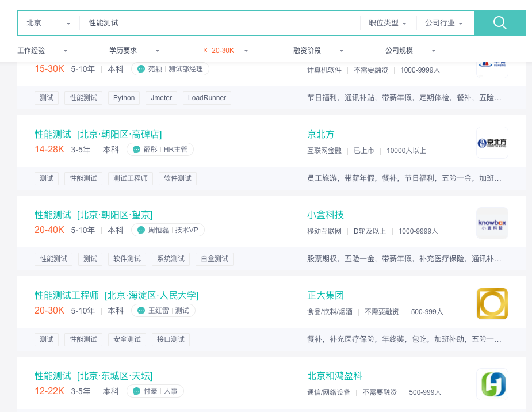This screenshot has width=532, height=412.
Task: Open chat with 薛彤 HR主管
Action: (x=160, y=150)
